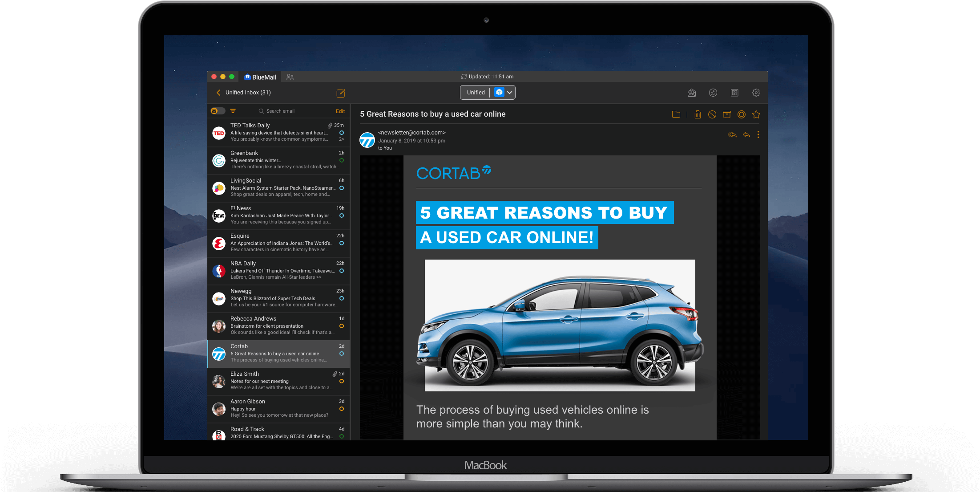Toggle the read circle on NBA Daily email
The height and width of the screenshot is (492, 980).
pyautogui.click(x=342, y=271)
